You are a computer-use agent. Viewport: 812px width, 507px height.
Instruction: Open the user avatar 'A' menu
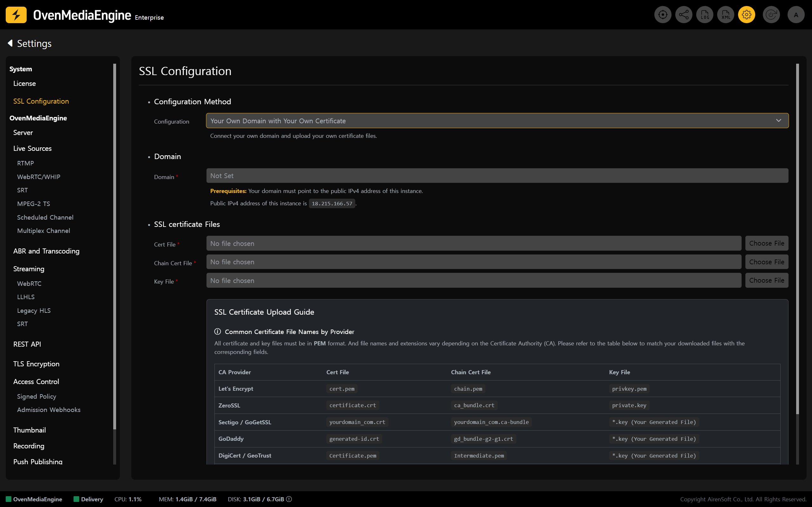coord(796,15)
